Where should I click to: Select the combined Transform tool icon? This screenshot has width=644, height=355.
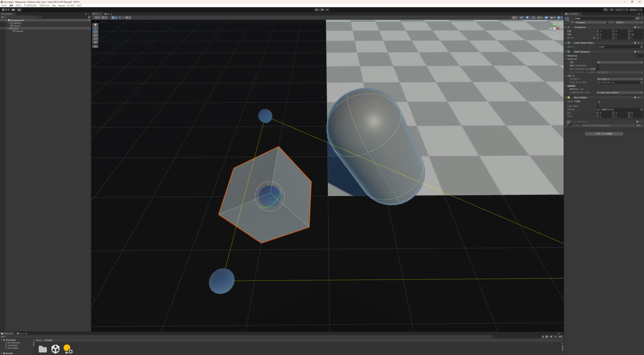pos(95,42)
